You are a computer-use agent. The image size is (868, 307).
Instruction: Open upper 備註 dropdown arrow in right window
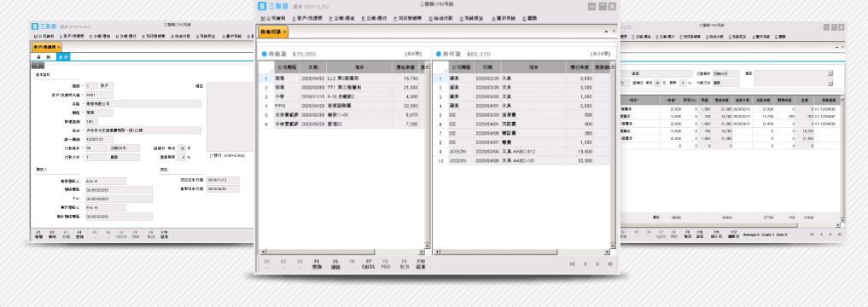(x=830, y=73)
